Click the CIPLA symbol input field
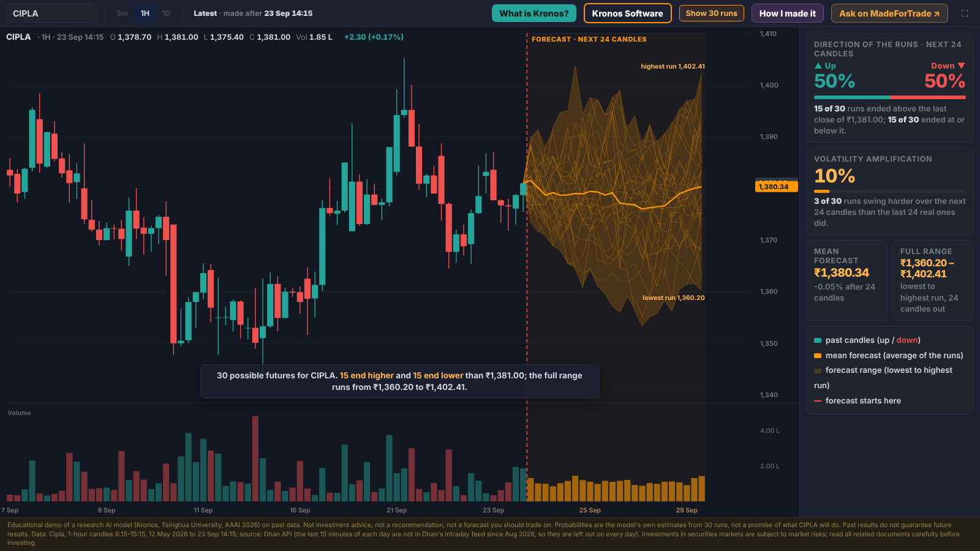The width and height of the screenshot is (980, 551). (x=52, y=13)
